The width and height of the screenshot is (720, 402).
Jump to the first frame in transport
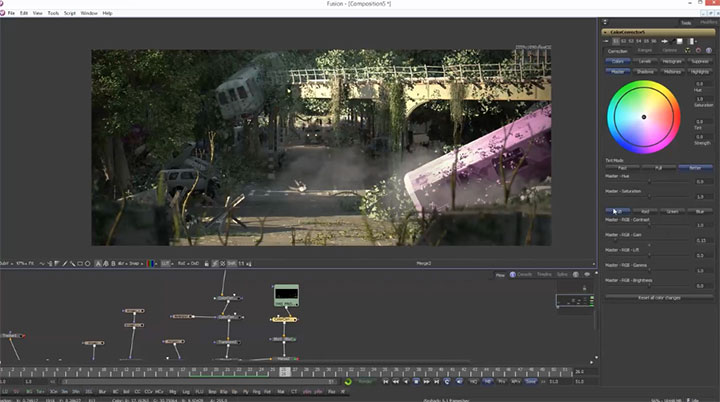(386, 382)
